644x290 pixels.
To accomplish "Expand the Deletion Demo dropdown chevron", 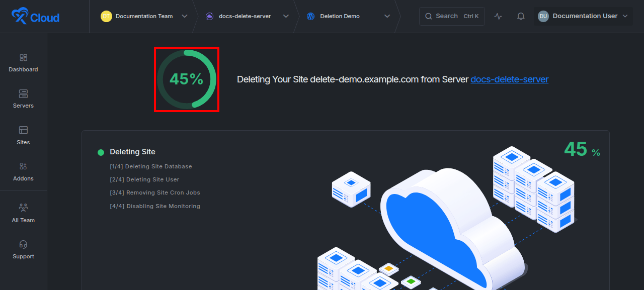I will [387, 16].
